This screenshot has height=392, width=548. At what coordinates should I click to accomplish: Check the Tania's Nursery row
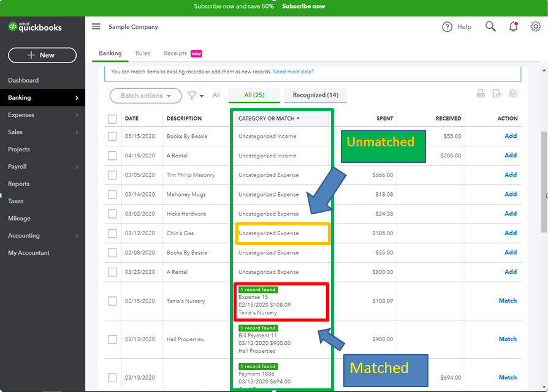(x=112, y=301)
